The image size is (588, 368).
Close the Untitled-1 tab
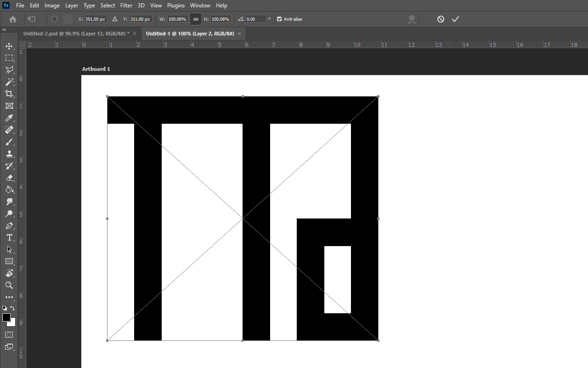[239, 34]
